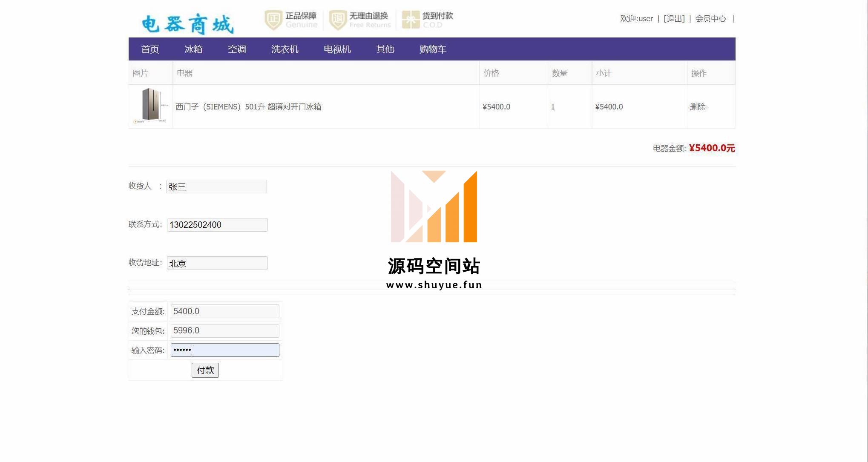Open the 会员中心 link
868x462 pixels.
pos(710,19)
